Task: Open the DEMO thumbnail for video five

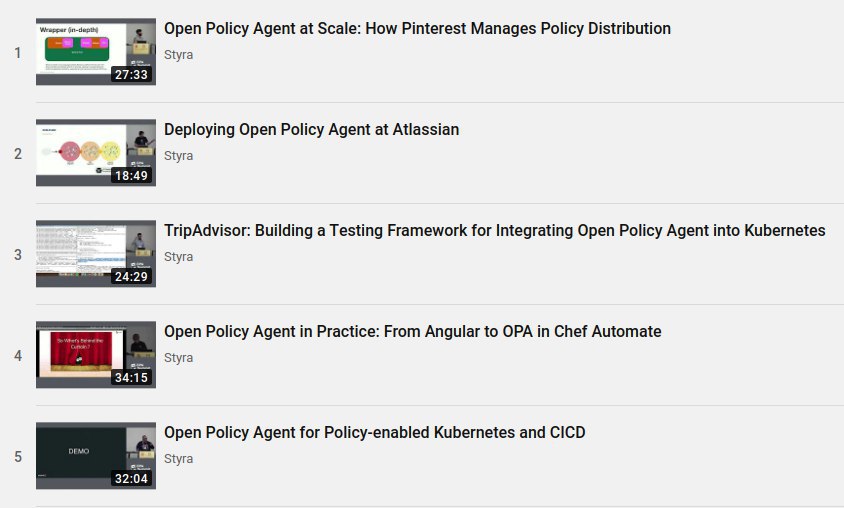Action: (96, 456)
